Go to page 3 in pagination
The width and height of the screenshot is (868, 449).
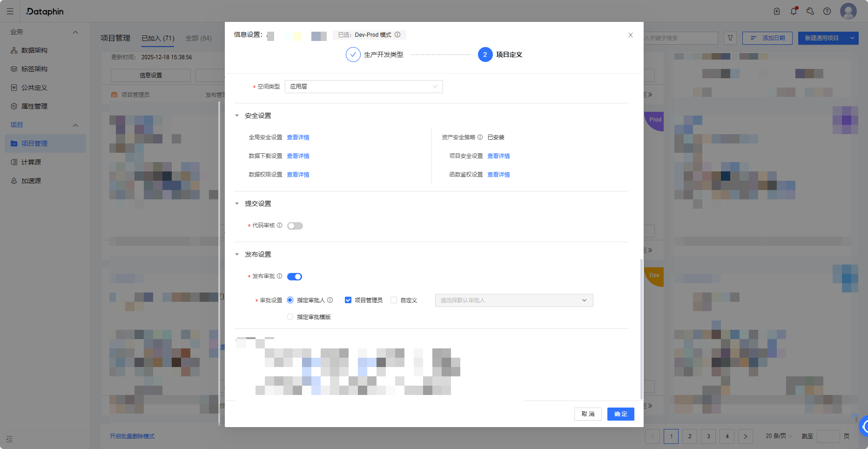point(708,436)
